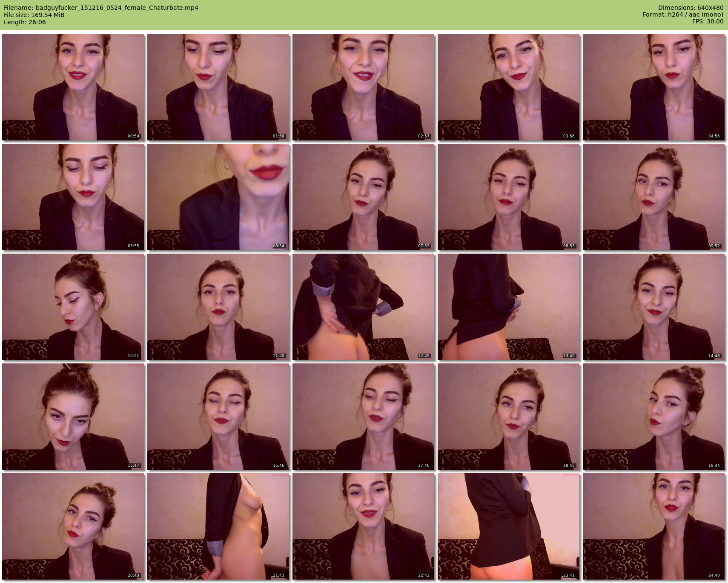
Task: Open the thumbnail stamped 00:59
Action: 73,87
